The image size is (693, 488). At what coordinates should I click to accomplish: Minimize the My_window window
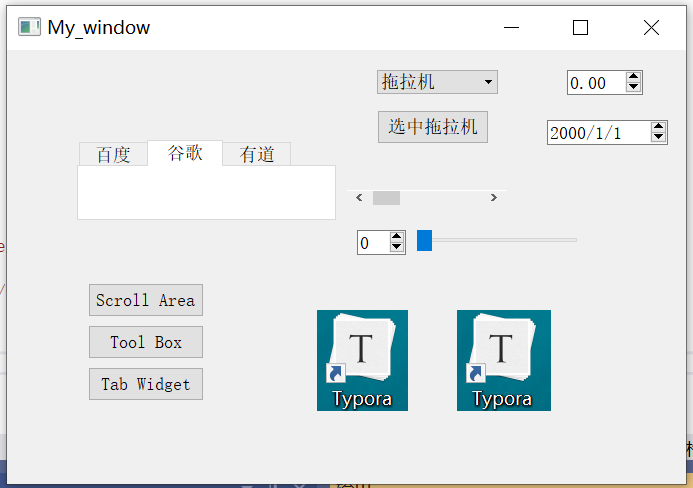pyautogui.click(x=511, y=27)
